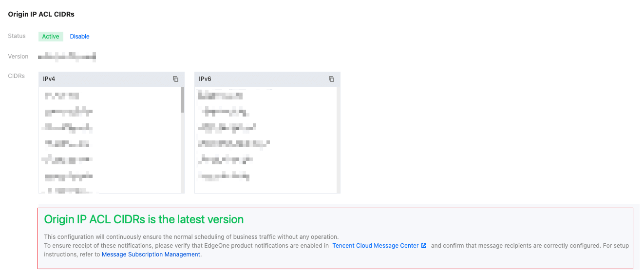The height and width of the screenshot is (274, 644).
Task: Click the green Active status badge
Action: (51, 37)
